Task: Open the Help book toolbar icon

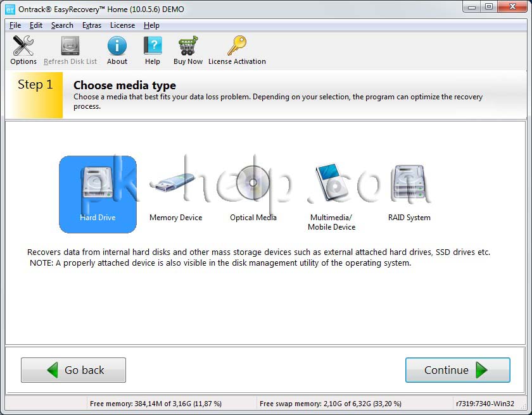Action: [x=152, y=47]
